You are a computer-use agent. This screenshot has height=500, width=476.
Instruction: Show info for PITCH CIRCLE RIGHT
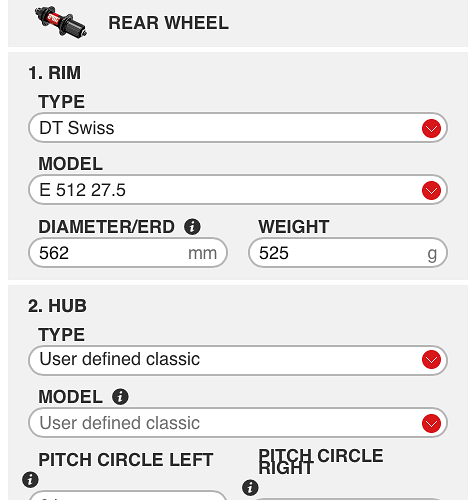(250, 488)
